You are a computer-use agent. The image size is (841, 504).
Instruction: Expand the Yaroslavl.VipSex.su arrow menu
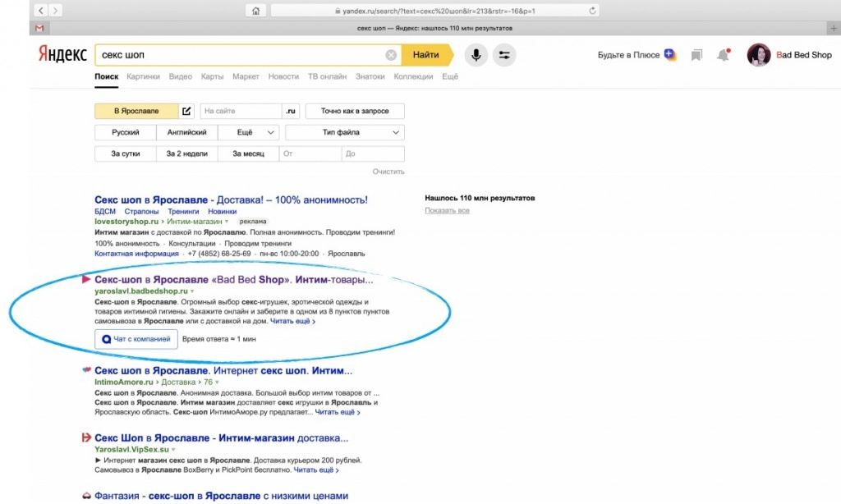click(x=173, y=449)
